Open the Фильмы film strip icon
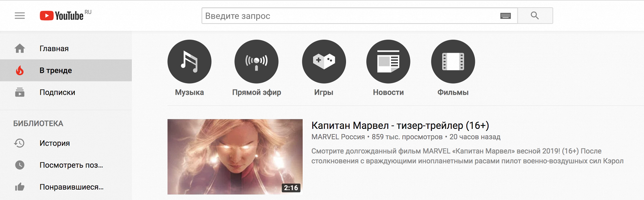Viewport: 644px width, 200px height. point(453,62)
